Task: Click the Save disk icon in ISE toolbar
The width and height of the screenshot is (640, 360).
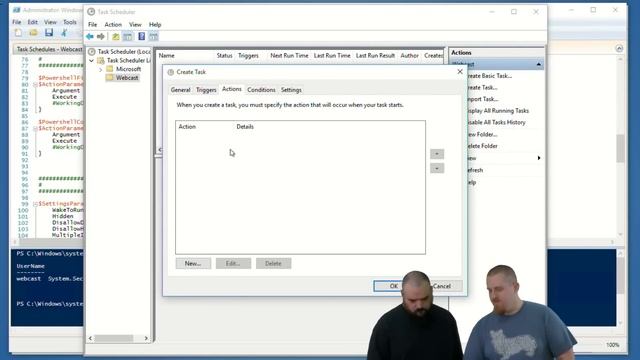Action: [49, 33]
